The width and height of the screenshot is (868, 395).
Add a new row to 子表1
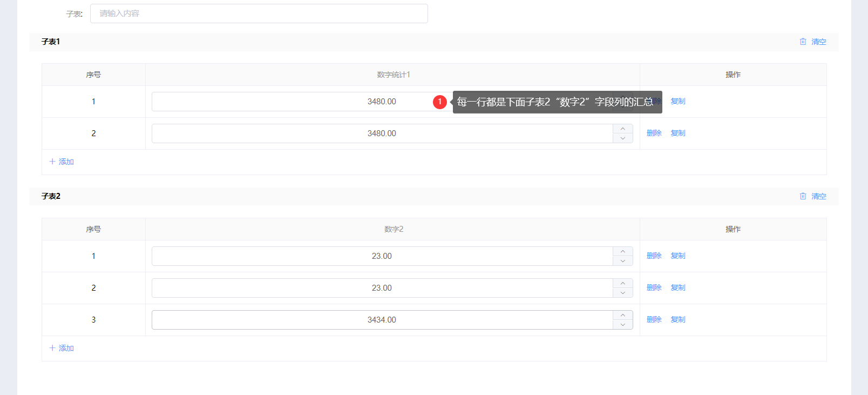coord(62,162)
